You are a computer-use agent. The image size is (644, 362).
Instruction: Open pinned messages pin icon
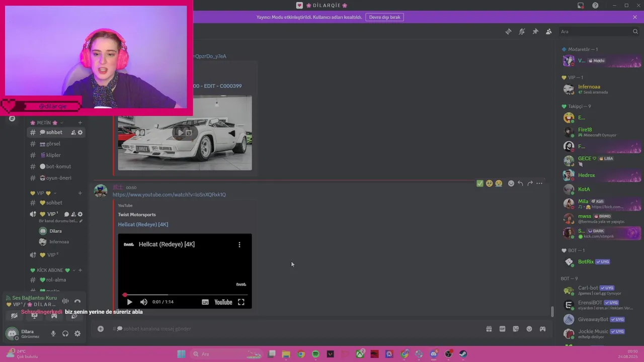pyautogui.click(x=535, y=31)
